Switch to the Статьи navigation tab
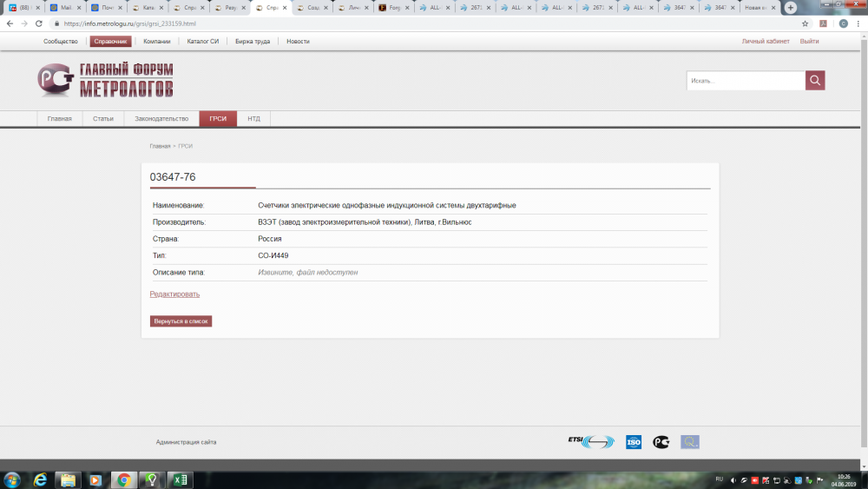The width and height of the screenshot is (868, 489). pos(103,118)
